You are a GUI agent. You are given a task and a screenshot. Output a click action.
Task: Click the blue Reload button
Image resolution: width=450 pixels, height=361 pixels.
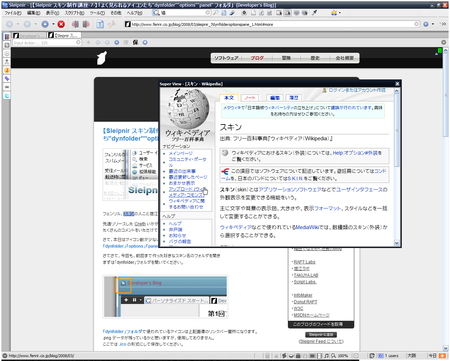pyautogui.click(x=45, y=24)
